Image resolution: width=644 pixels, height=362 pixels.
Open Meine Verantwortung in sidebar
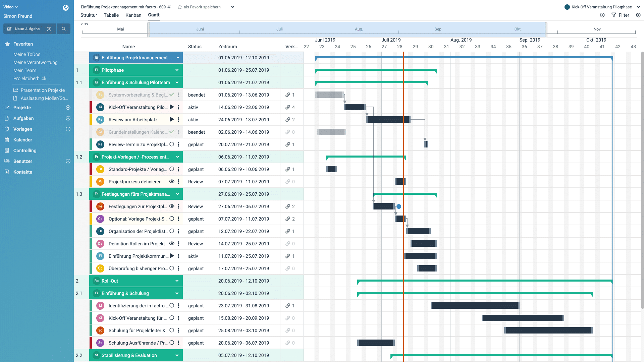[35, 62]
